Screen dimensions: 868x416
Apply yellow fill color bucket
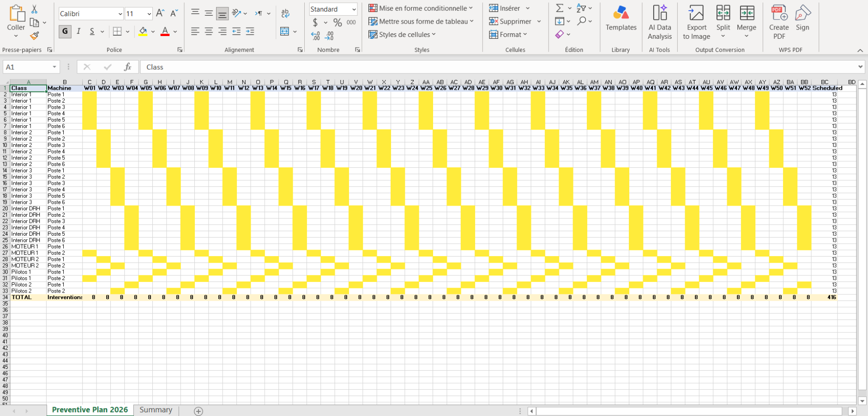point(143,31)
